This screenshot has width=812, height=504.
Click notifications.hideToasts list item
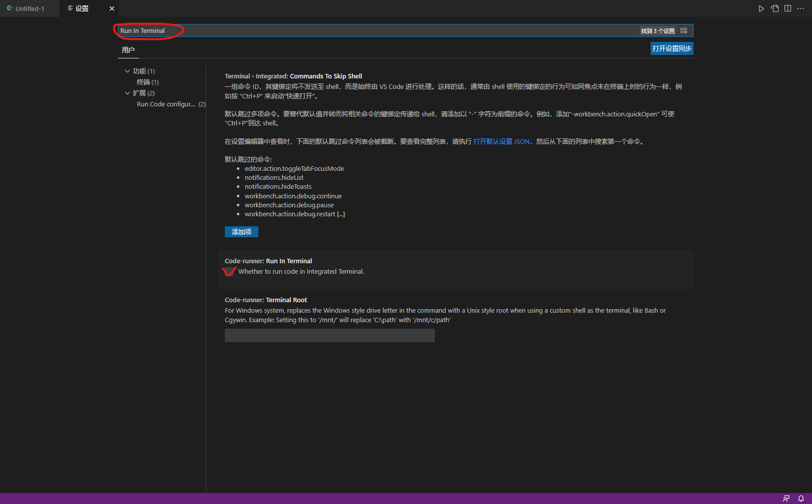278,187
